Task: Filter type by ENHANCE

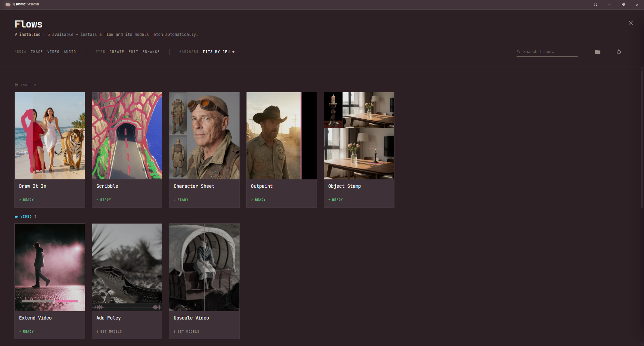Action: pyautogui.click(x=151, y=52)
